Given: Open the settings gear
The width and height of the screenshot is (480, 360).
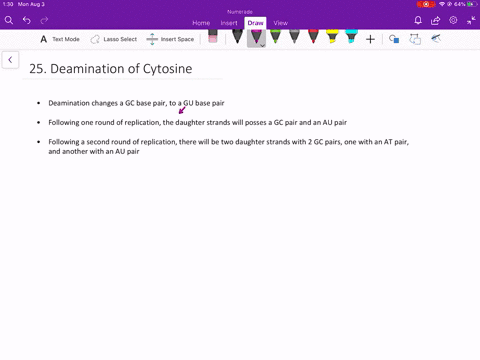Looking at the screenshot, I should pos(453,20).
